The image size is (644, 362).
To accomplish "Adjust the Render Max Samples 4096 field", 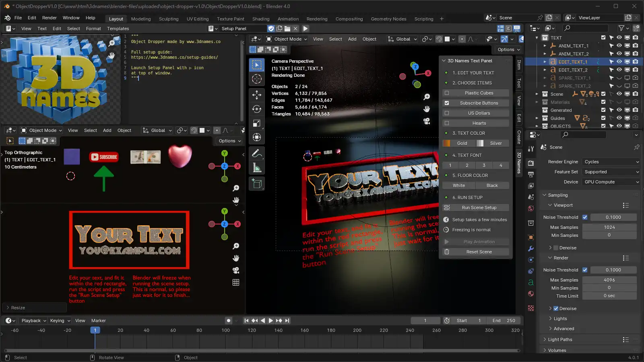I will [609, 280].
